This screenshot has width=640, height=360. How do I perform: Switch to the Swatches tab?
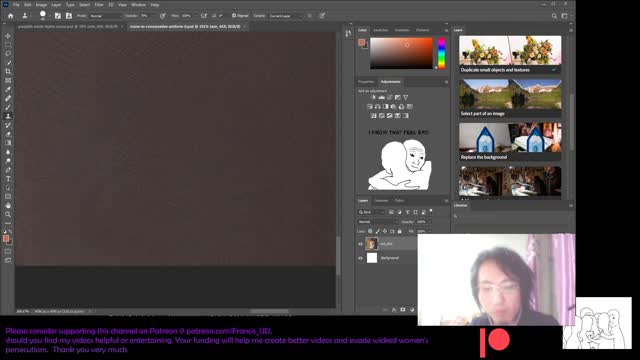pyautogui.click(x=380, y=30)
